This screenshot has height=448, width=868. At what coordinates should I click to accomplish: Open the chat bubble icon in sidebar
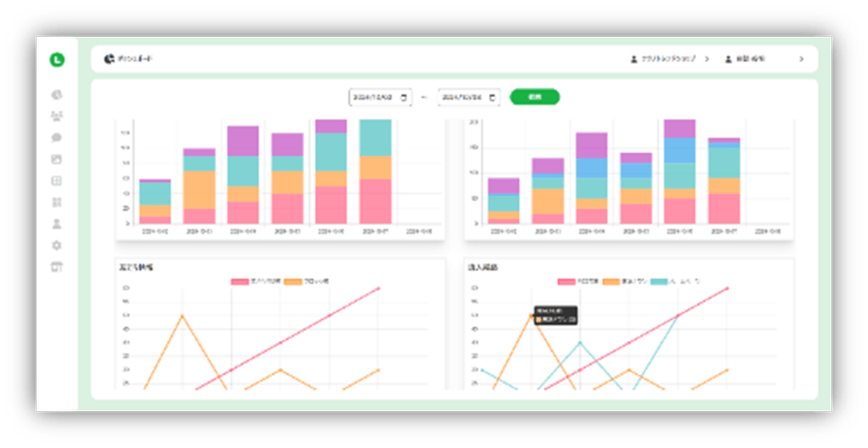tap(57, 138)
